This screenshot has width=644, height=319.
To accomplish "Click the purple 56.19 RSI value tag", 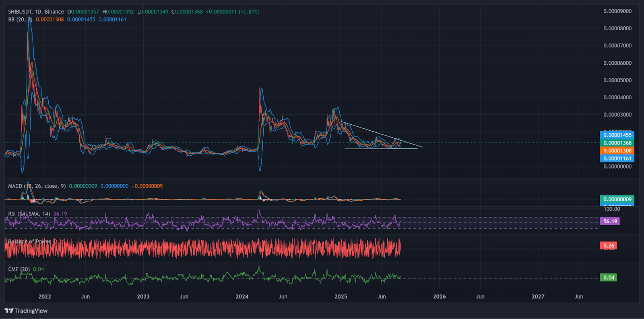I will 610,221.
